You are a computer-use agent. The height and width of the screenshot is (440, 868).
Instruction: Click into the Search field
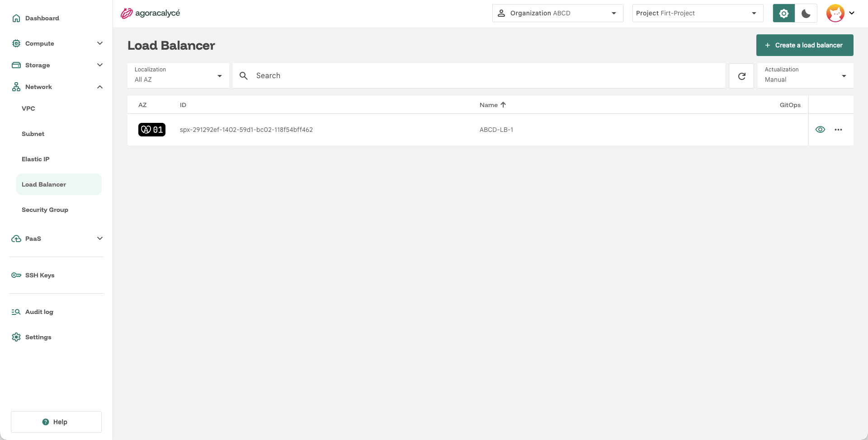coord(479,76)
